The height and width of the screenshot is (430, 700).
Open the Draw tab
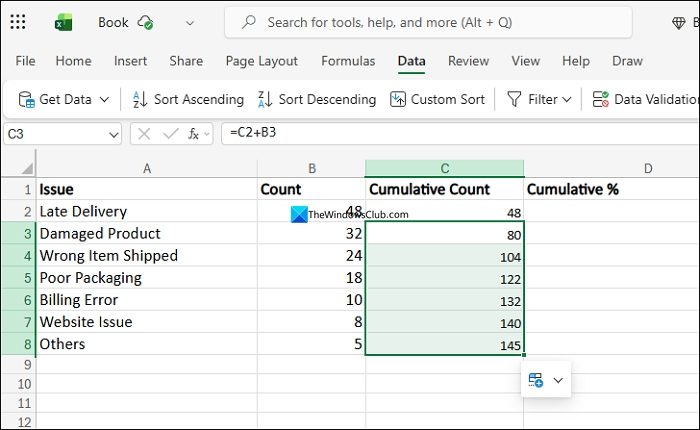coord(627,61)
